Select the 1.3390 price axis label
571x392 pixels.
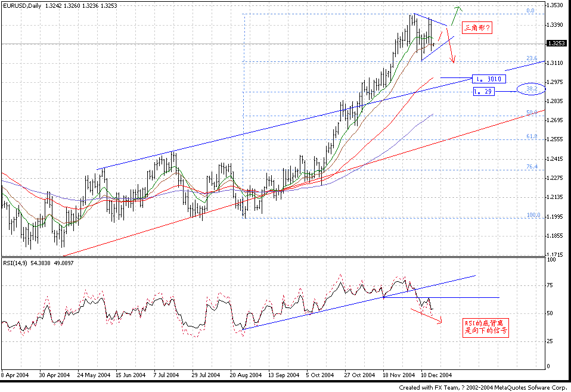pos(555,25)
